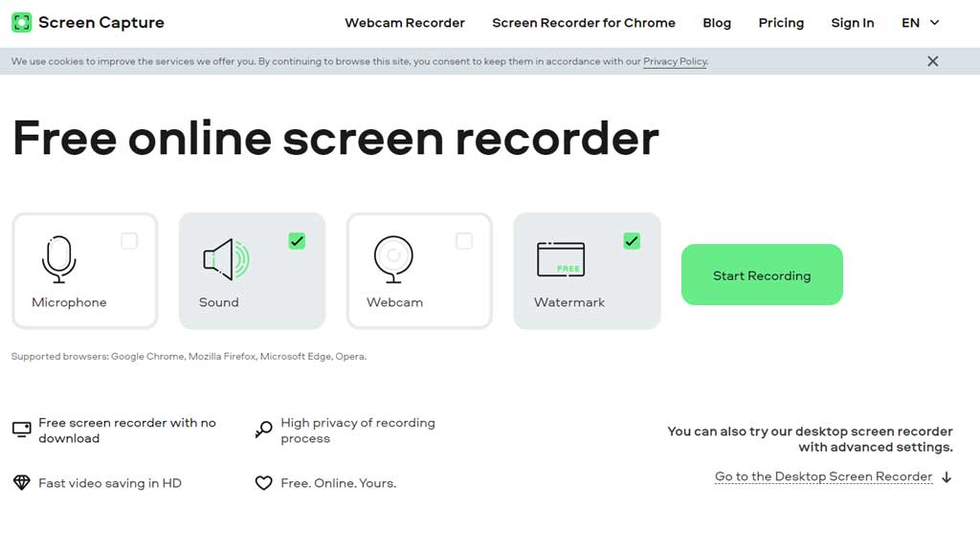Click the monitor icon beside no-download text
Image resolution: width=980 pixels, height=550 pixels.
[21, 430]
